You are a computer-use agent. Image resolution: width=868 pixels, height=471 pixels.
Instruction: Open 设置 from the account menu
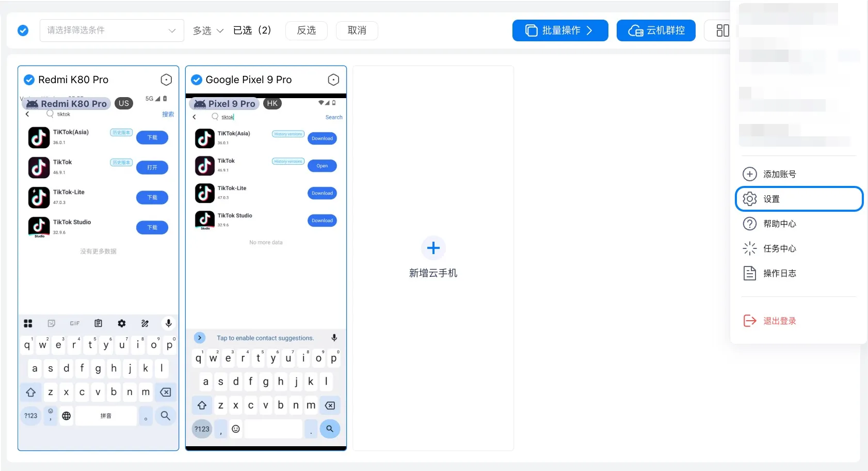coord(799,199)
